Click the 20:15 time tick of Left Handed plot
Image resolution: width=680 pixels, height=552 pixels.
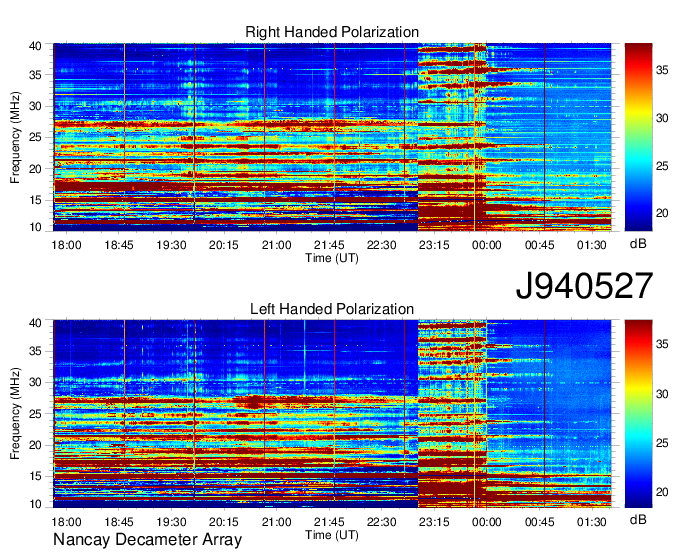(x=224, y=522)
